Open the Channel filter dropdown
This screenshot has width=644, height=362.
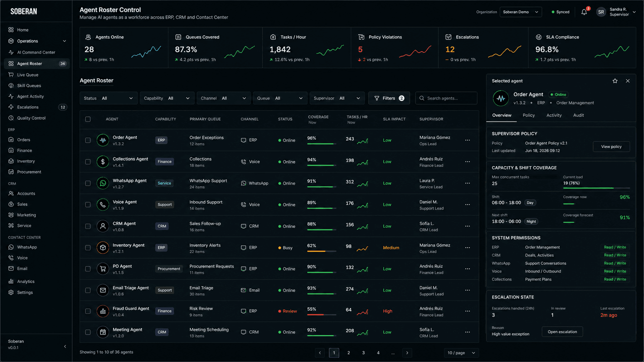coord(223,98)
